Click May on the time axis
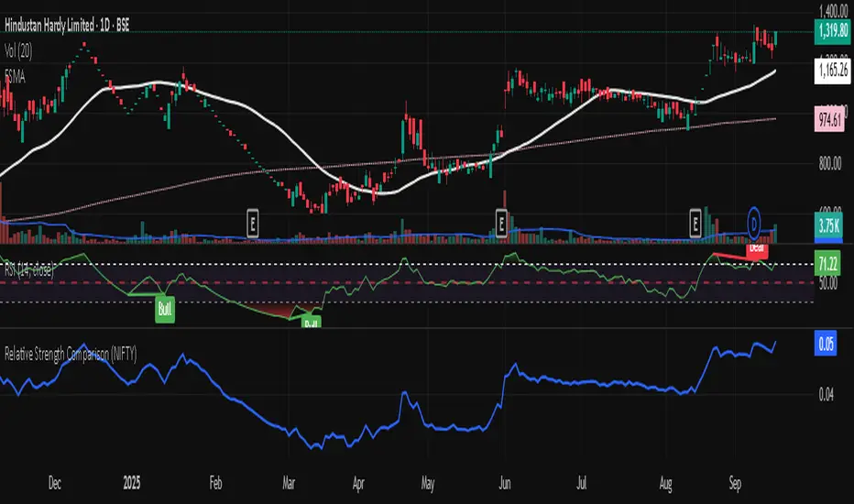 coord(428,483)
